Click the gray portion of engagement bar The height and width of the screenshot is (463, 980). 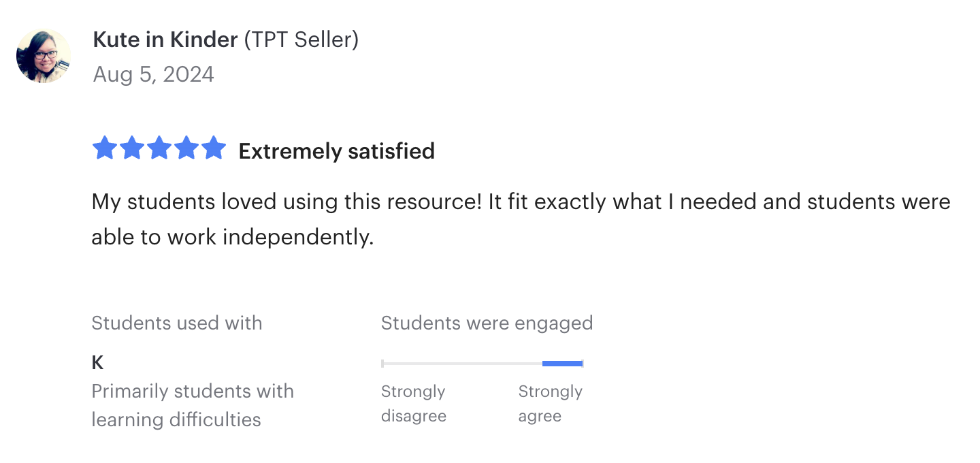coord(463,364)
